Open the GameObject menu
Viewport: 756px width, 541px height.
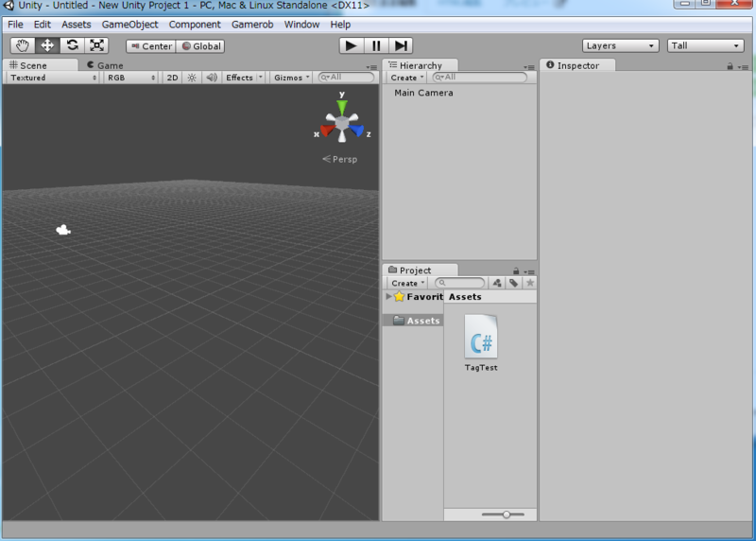(x=129, y=25)
